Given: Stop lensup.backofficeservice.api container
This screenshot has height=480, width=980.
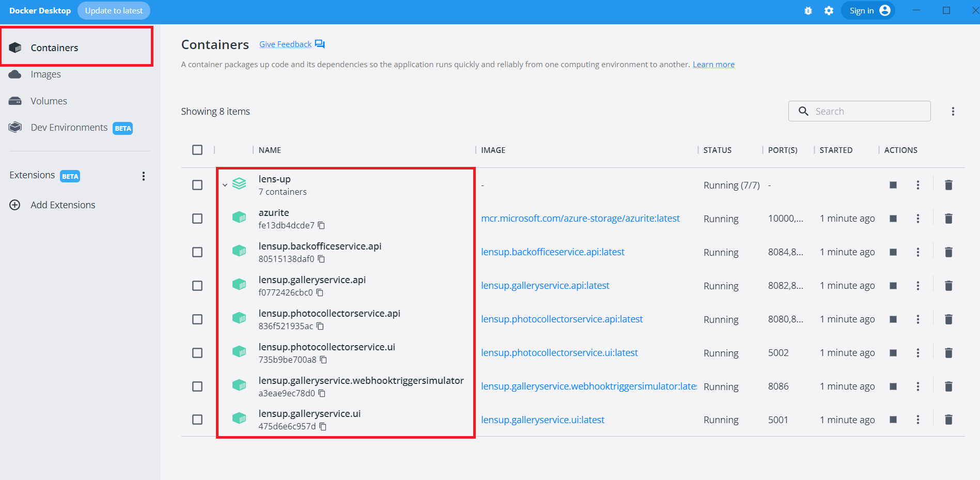Looking at the screenshot, I should pos(893,252).
